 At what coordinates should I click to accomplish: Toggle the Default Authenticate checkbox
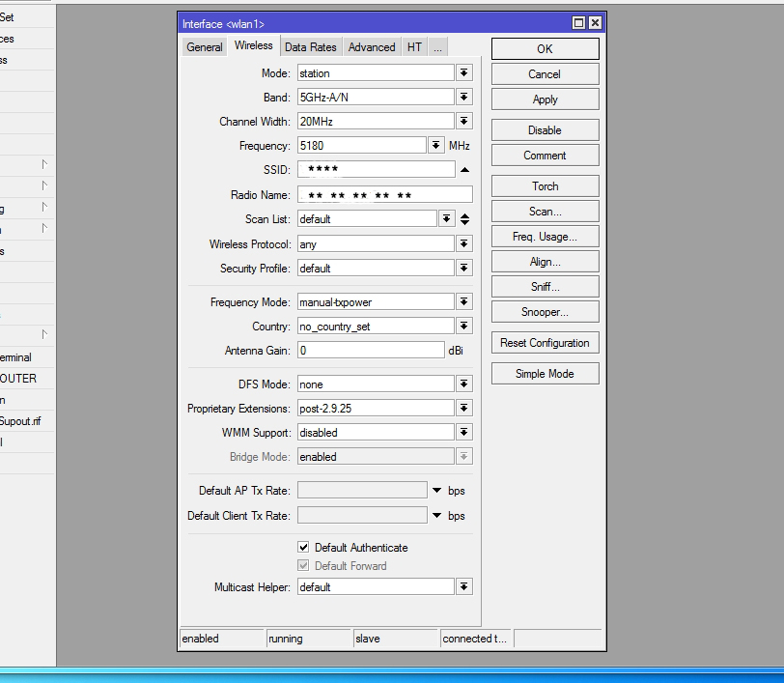pos(303,547)
